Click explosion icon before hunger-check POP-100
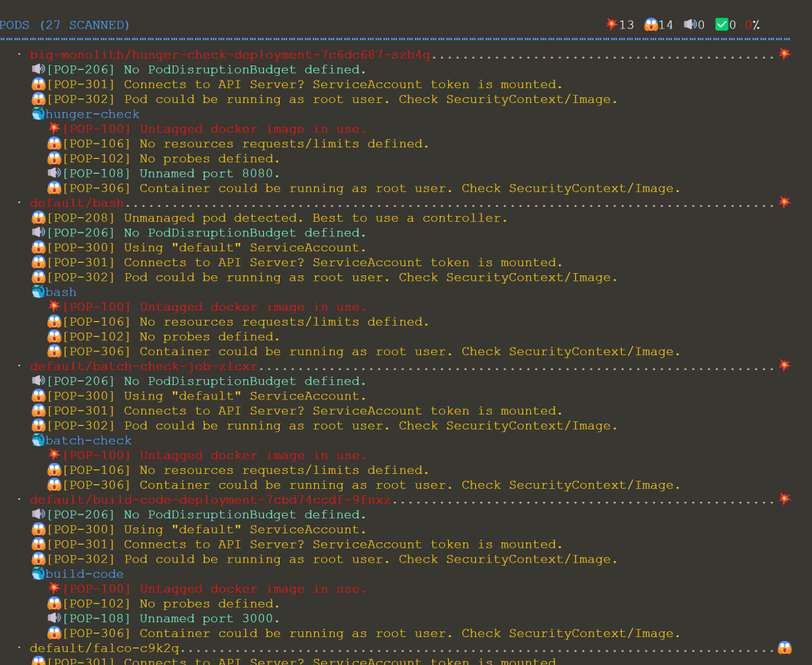This screenshot has width=812, height=665. coord(54,128)
